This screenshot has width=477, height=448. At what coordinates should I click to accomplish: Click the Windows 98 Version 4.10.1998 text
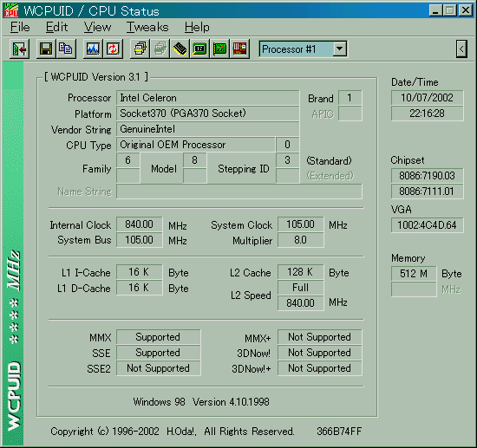coord(201,402)
